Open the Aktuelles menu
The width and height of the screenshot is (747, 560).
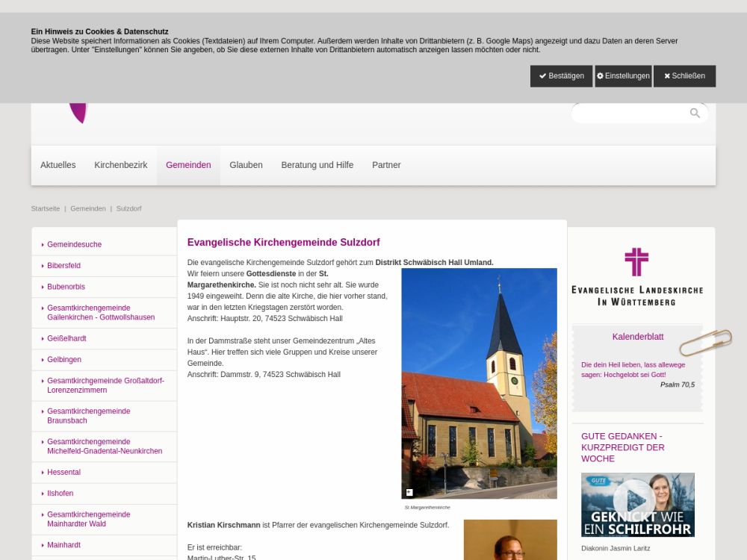tap(58, 165)
